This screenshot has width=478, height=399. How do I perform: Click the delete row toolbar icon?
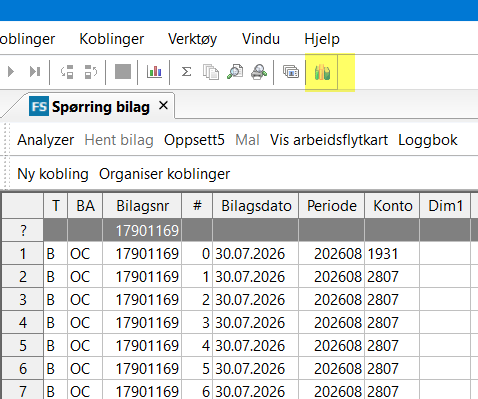click(90, 72)
